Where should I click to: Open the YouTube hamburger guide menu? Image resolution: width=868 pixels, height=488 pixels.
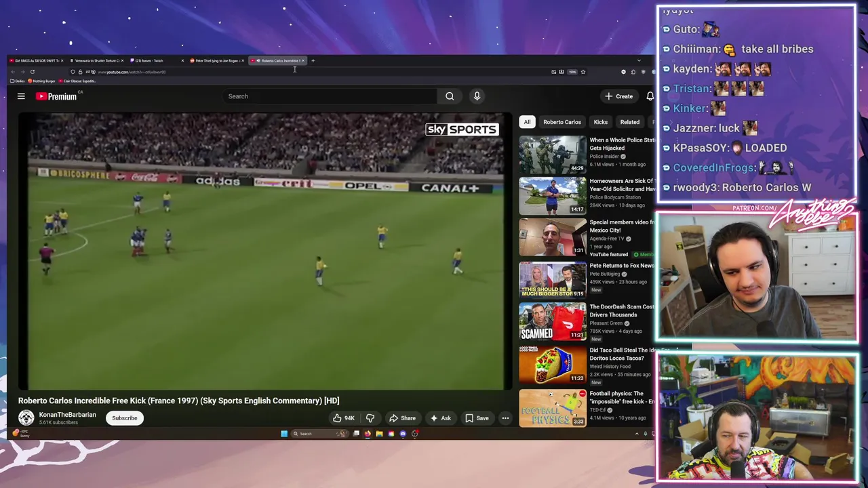21,96
